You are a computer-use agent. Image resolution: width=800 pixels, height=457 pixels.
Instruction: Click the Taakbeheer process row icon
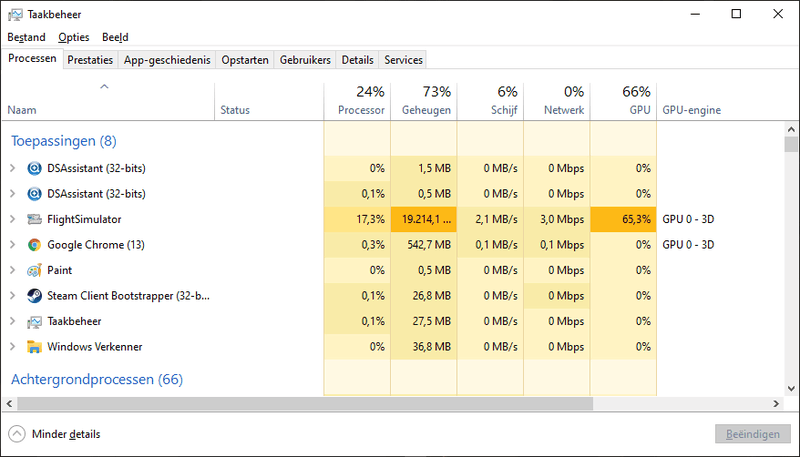pos(34,321)
